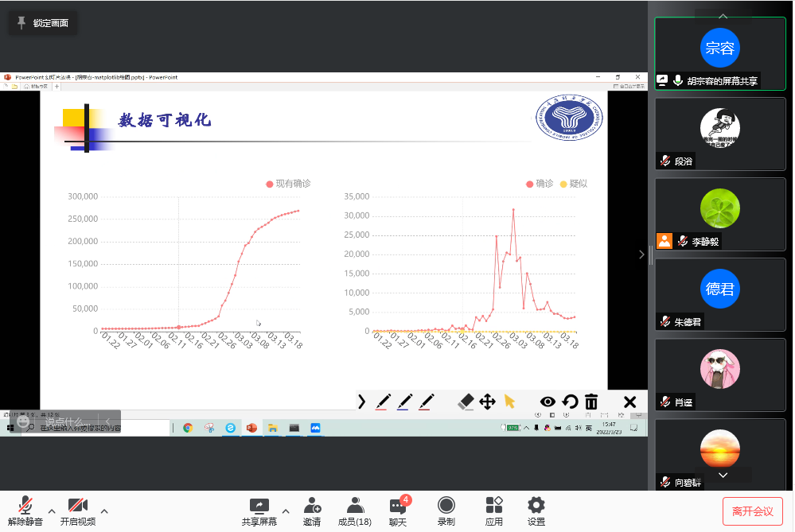
Task: Expand audio options arrow beside 解除静音
Action: [52, 511]
